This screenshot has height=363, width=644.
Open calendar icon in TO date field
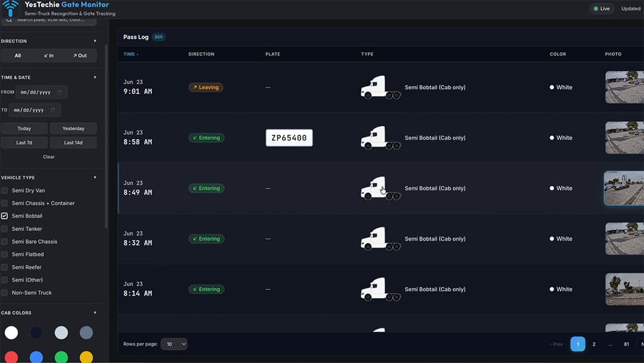pyautogui.click(x=52, y=110)
